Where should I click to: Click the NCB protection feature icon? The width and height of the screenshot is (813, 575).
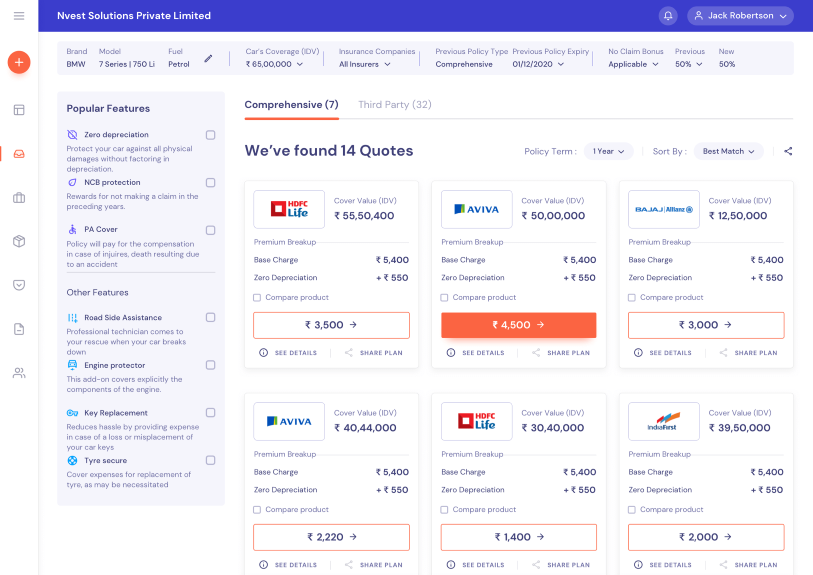coord(72,183)
